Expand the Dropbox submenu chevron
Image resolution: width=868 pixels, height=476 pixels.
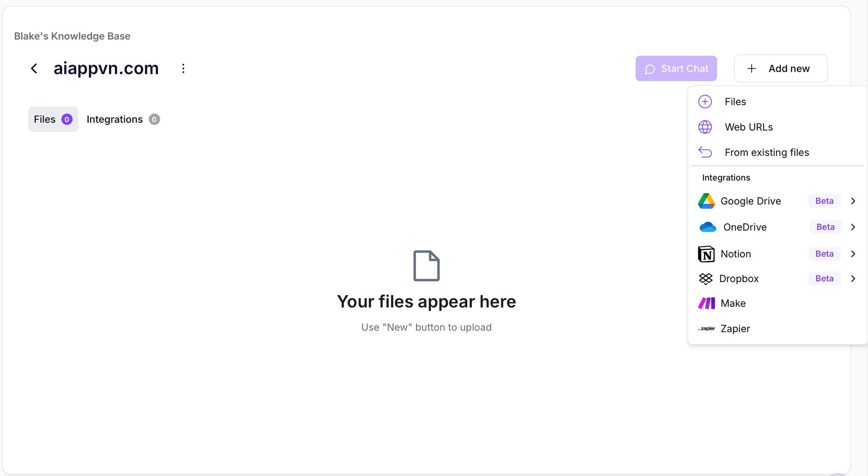[853, 279]
